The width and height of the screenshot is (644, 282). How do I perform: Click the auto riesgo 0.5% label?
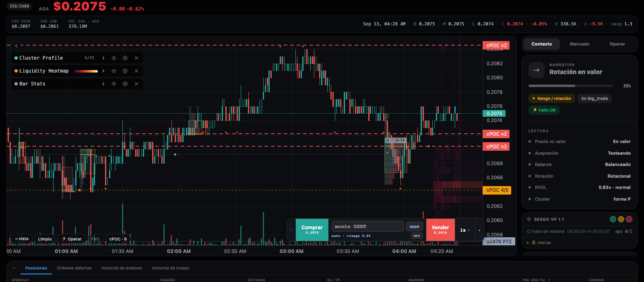(x=351, y=236)
